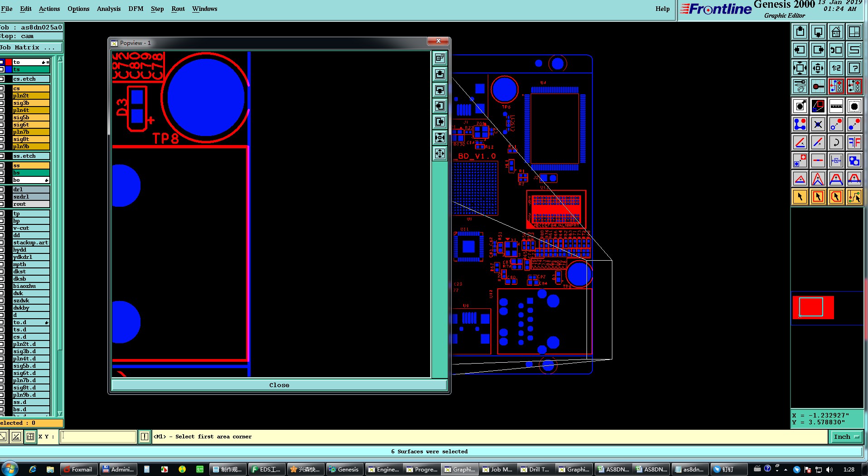The width and height of the screenshot is (868, 476).
Task: Toggle the checkbox for layer v-cut
Action: coord(2,228)
